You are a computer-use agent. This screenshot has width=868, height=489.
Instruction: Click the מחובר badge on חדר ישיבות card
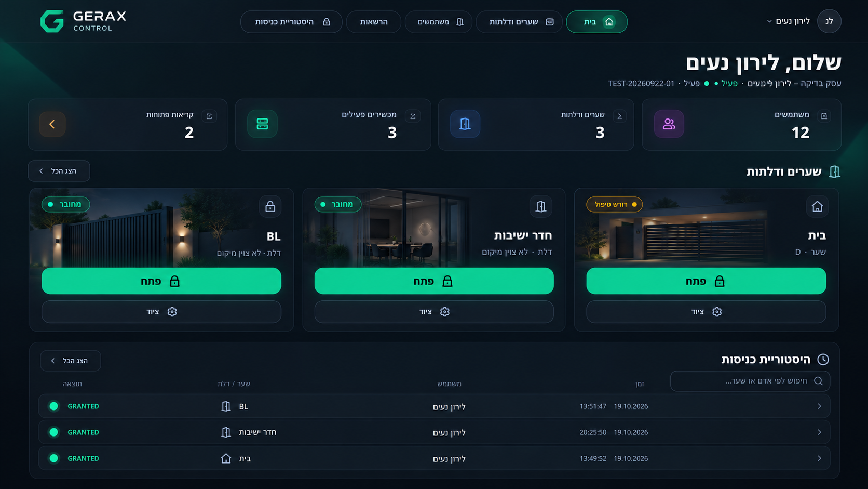(x=338, y=204)
